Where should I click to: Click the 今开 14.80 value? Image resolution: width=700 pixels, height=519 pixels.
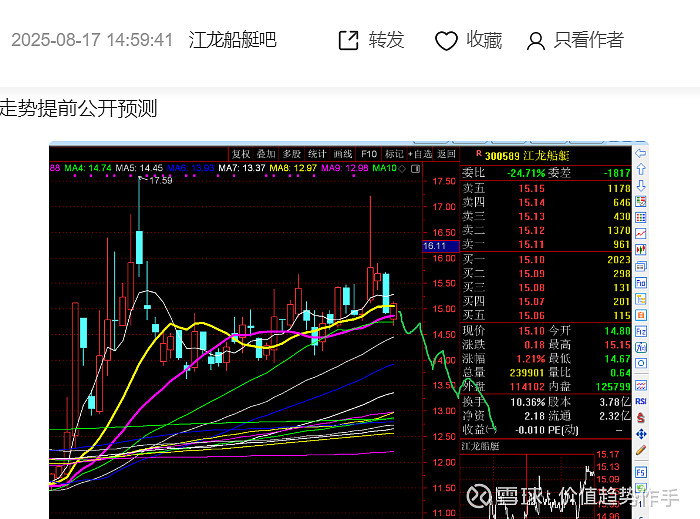coord(617,331)
